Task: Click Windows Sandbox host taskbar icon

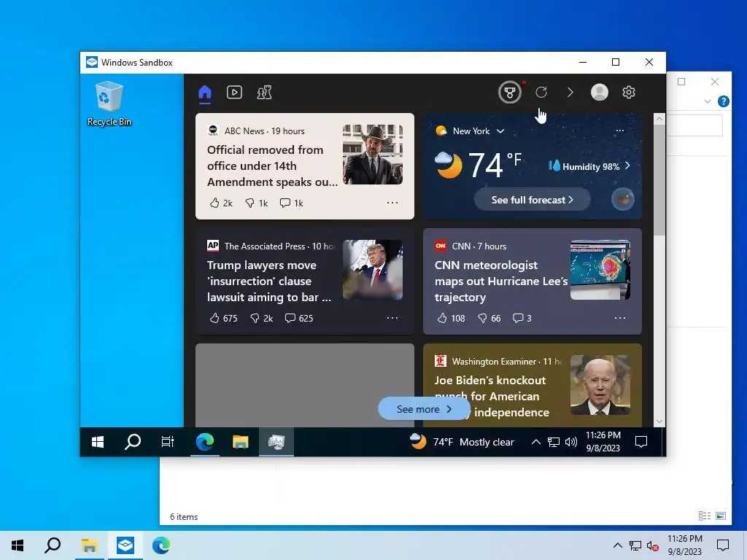Action: [125, 545]
